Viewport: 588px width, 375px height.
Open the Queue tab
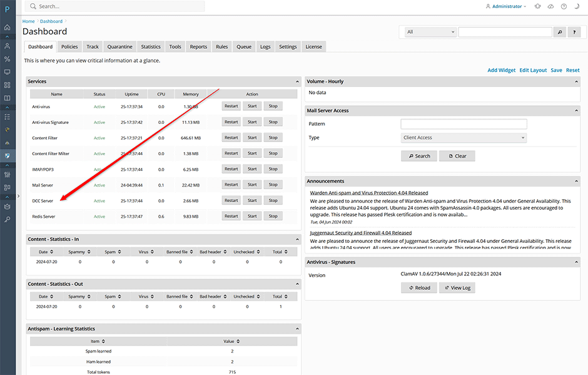pos(244,46)
